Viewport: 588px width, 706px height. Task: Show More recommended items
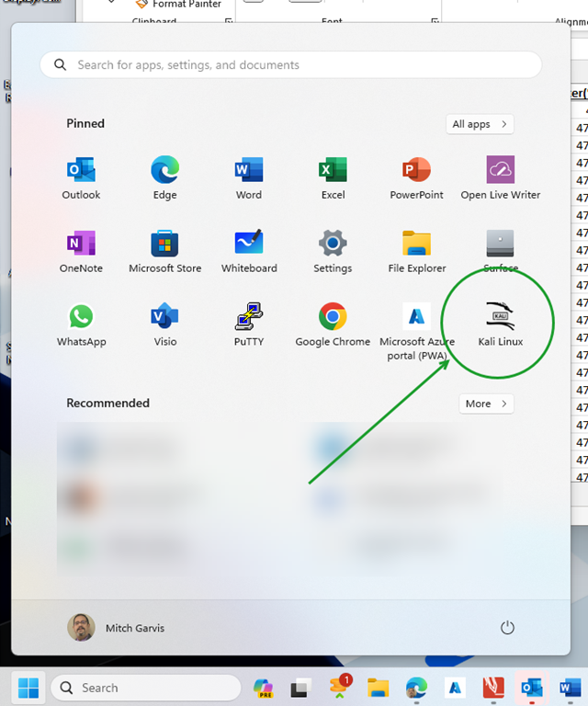tap(485, 404)
